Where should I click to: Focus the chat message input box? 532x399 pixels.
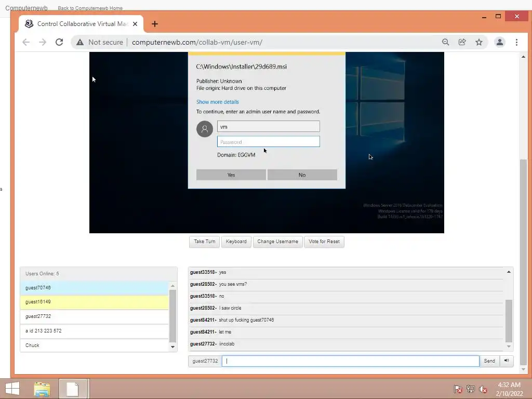pyautogui.click(x=351, y=361)
